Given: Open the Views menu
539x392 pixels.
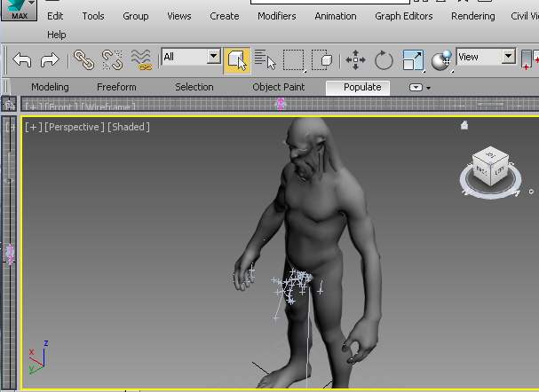Looking at the screenshot, I should pos(179,16).
